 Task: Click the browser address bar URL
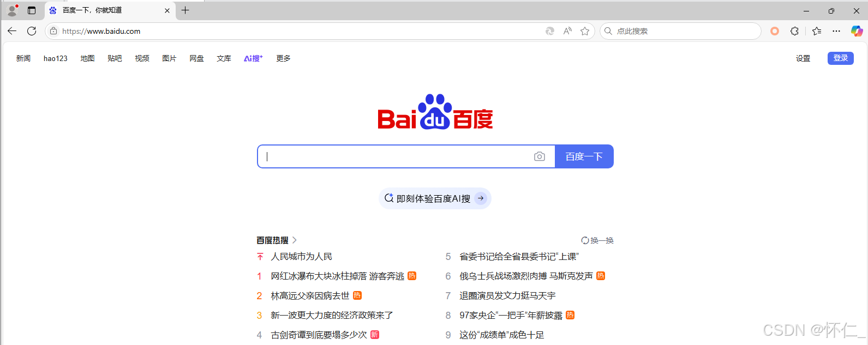101,31
